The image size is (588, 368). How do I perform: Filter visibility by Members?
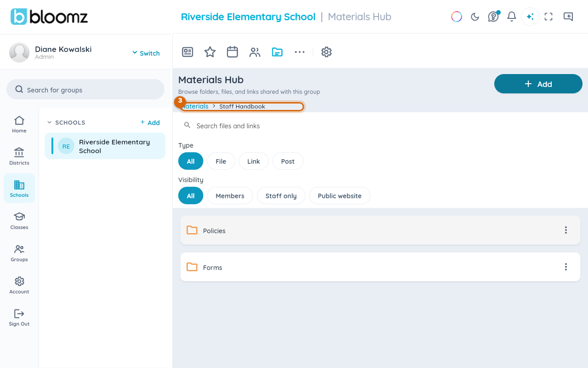230,195
